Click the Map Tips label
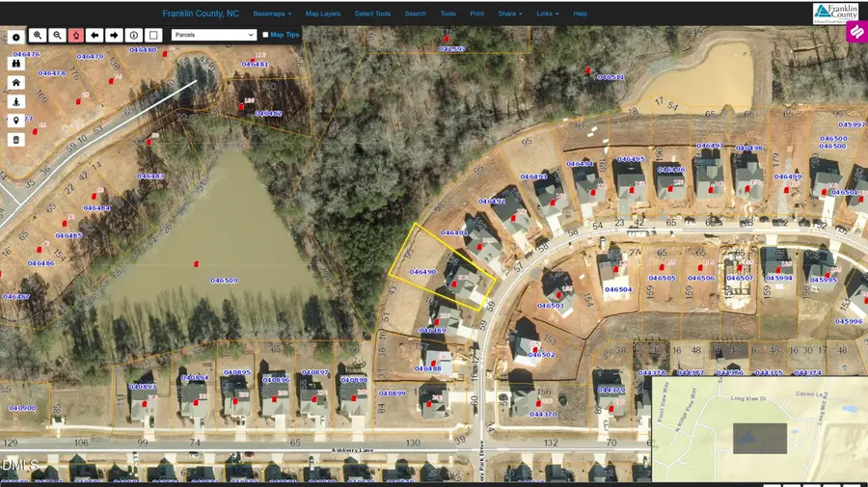The height and width of the screenshot is (487, 868). pyautogui.click(x=285, y=35)
